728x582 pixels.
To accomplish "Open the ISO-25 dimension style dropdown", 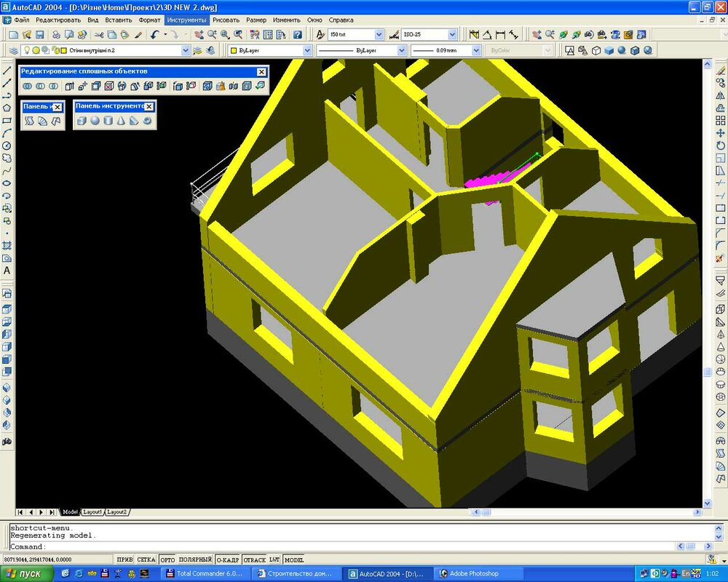I will point(451,34).
